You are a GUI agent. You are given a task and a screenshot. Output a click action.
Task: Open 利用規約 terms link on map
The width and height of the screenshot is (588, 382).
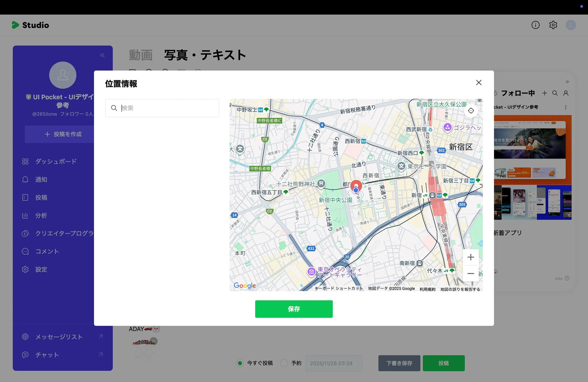[x=427, y=289]
